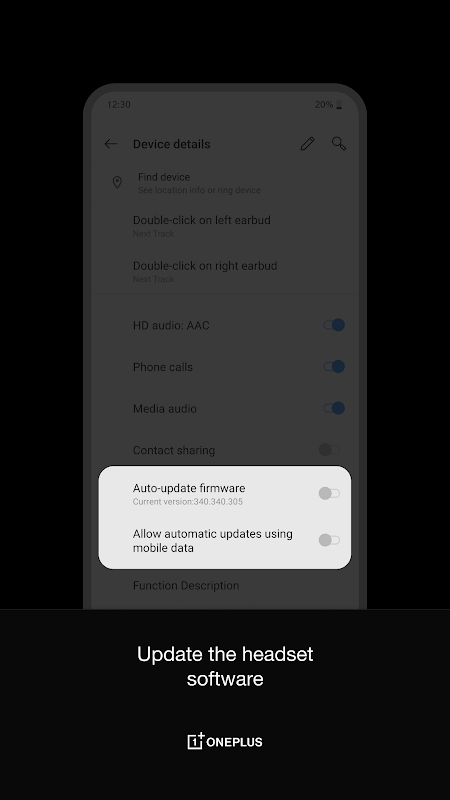
Task: Enable Auto-update firmware switch
Action: (x=329, y=493)
